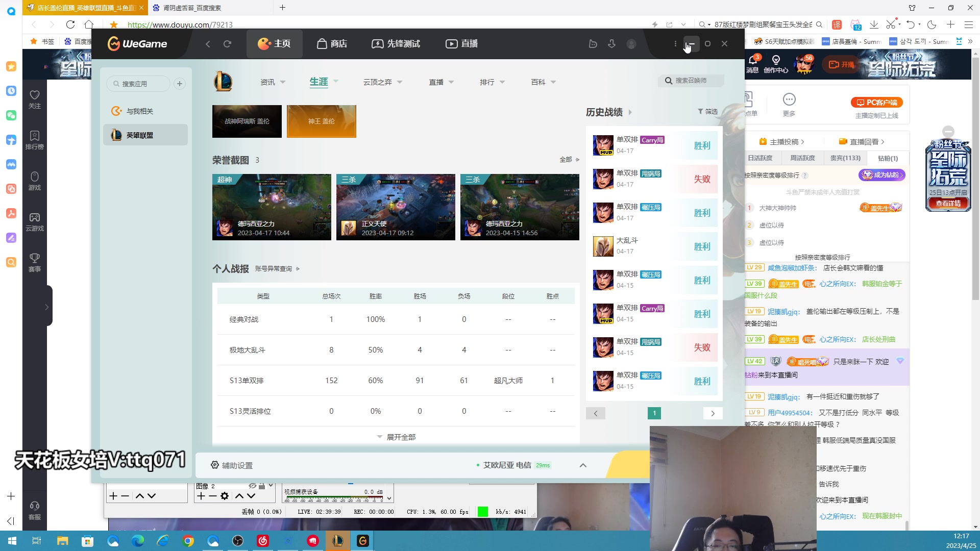The height and width of the screenshot is (551, 980).
Task: Open the WeGame user avatar icon
Action: click(631, 44)
